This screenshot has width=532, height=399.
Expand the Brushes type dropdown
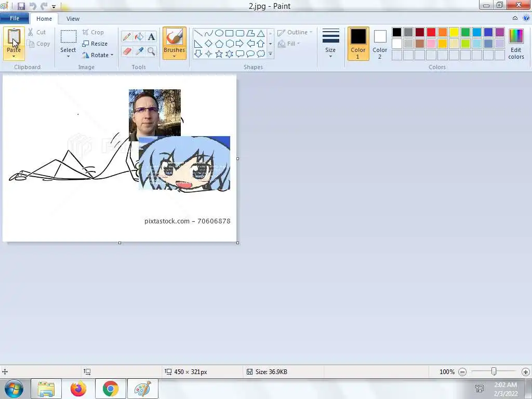click(x=175, y=56)
